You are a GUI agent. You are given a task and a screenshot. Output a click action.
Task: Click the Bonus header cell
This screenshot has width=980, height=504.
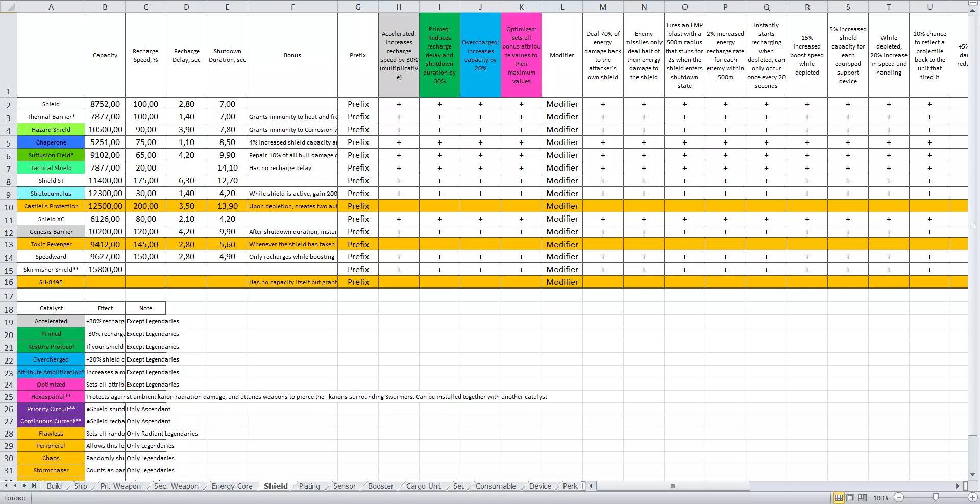point(292,55)
